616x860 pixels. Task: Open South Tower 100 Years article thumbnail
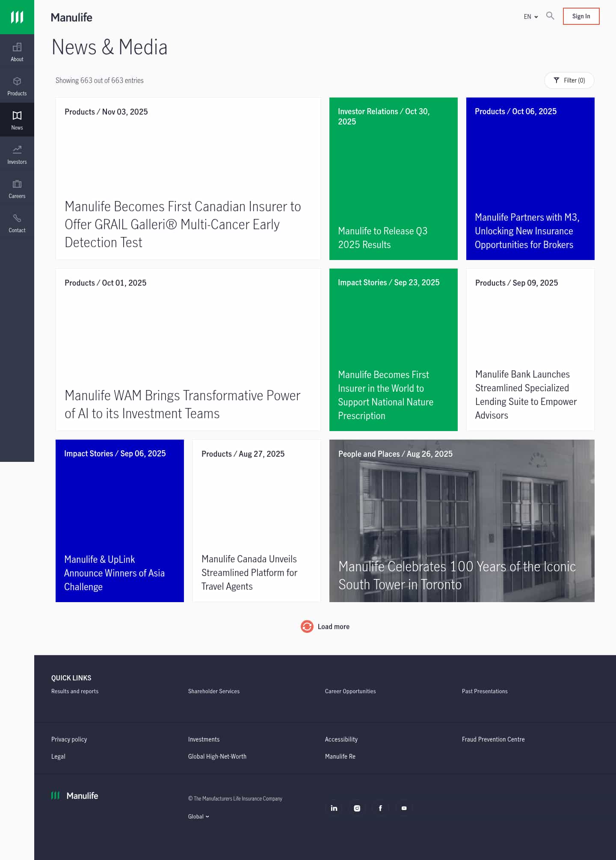point(462,521)
